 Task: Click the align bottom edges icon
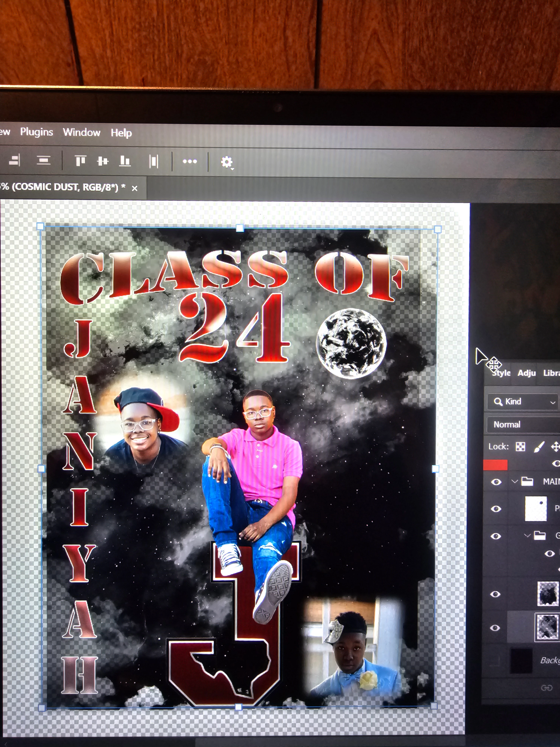pos(125,161)
